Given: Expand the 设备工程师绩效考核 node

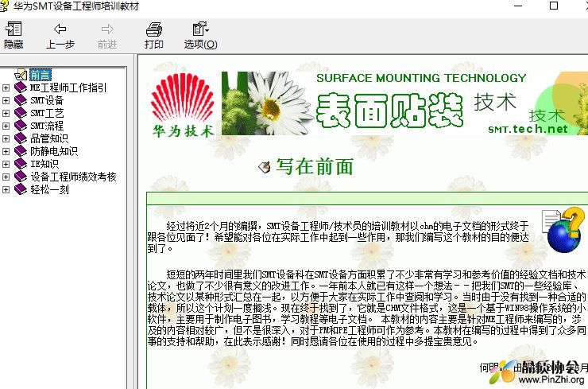Looking at the screenshot, I should [6, 177].
